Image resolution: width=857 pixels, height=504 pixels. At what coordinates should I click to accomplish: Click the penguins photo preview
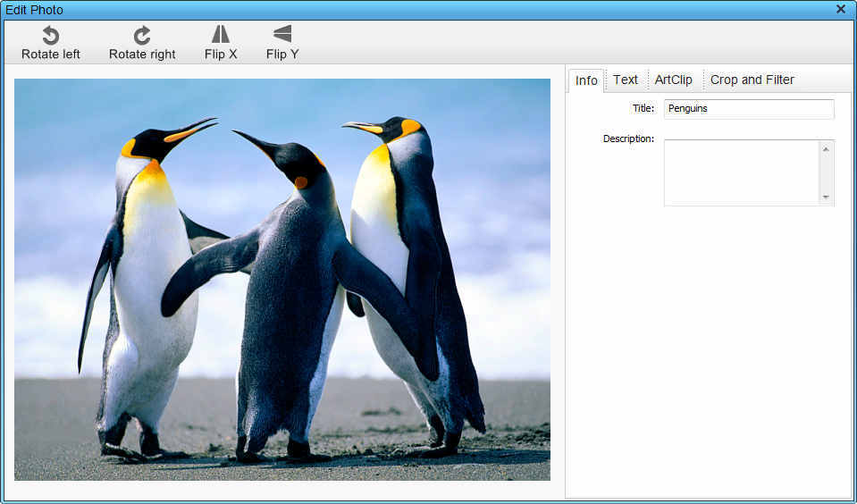click(x=282, y=280)
